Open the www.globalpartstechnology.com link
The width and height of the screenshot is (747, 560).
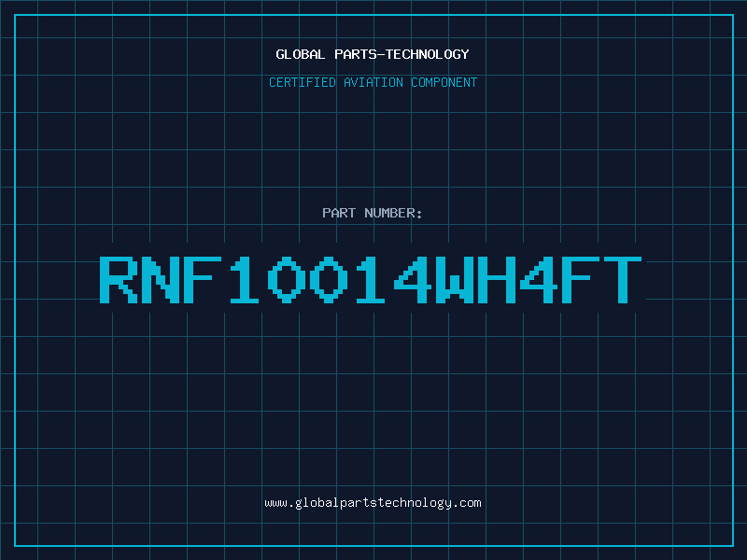coord(373,503)
